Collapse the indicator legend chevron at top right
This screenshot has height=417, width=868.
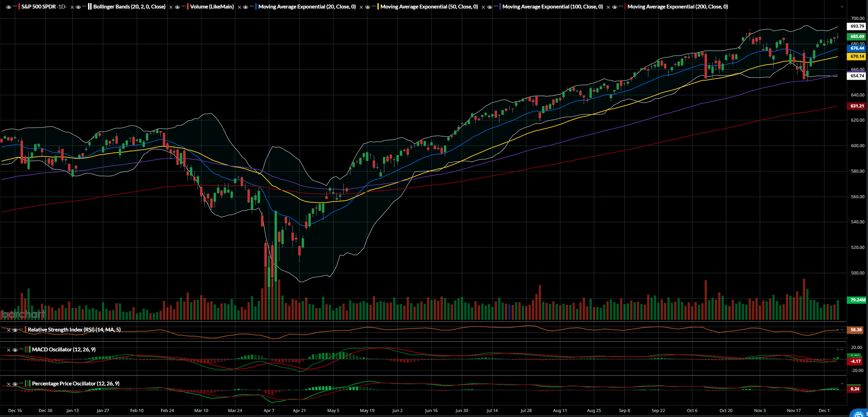(x=842, y=7)
